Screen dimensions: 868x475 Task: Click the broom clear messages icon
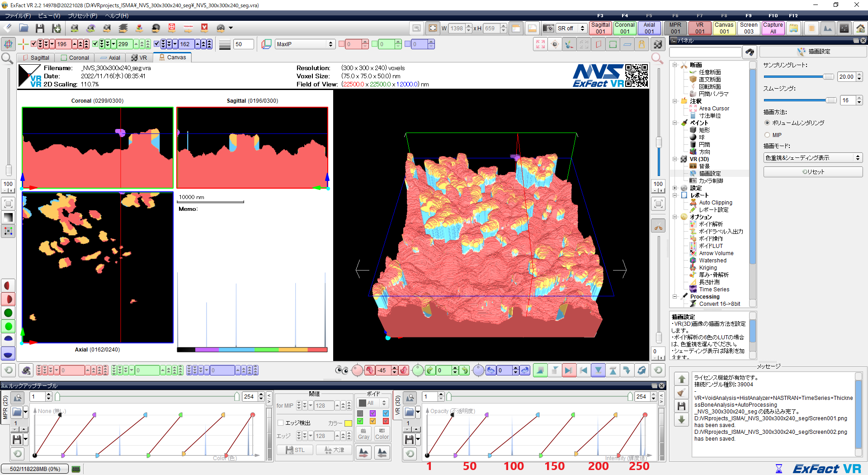(682, 392)
